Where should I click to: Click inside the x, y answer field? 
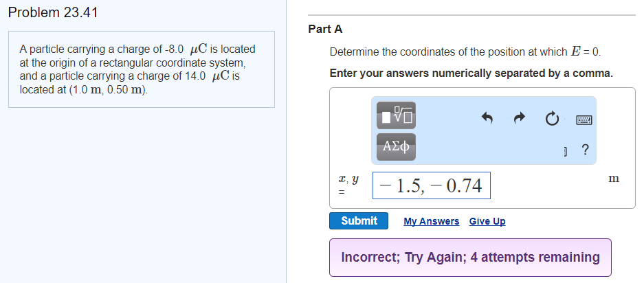tap(431, 185)
